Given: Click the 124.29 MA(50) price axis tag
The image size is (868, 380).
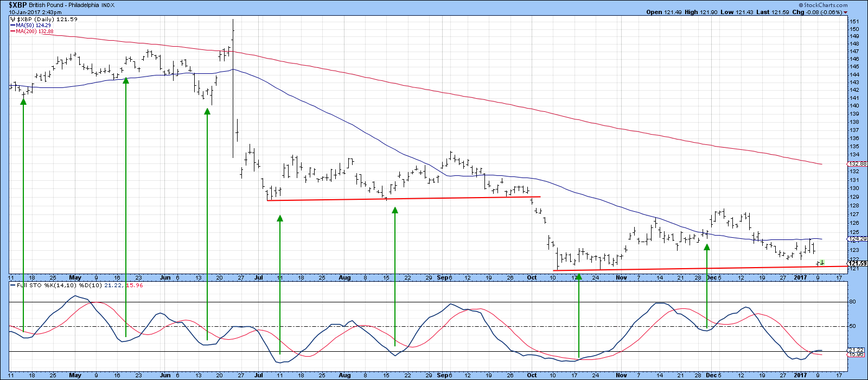Looking at the screenshot, I should coord(857,238).
